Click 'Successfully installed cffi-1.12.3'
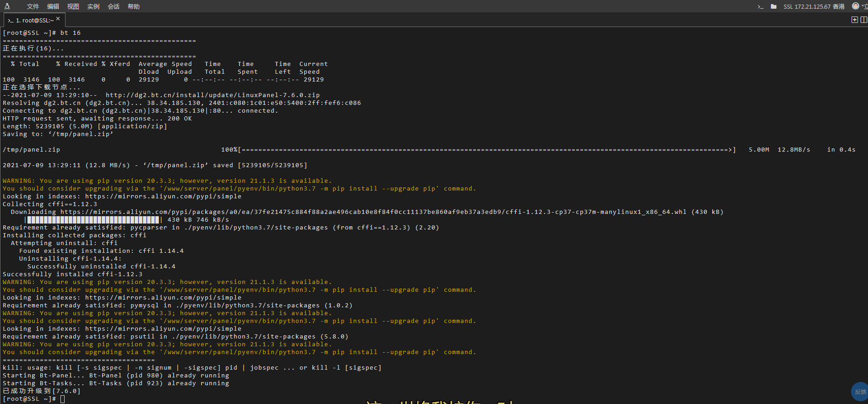 (72, 274)
